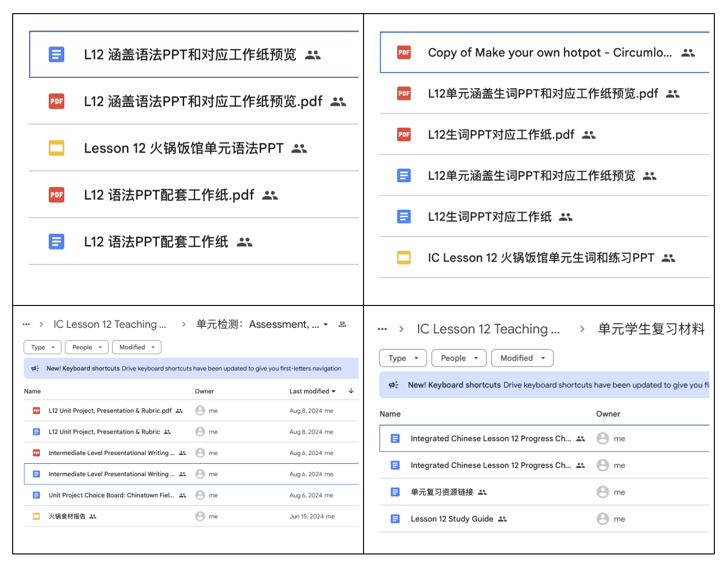Select the file name L12 语法PPT配套工作纸.pdf
The width and height of the screenshot is (728, 571).
click(169, 195)
